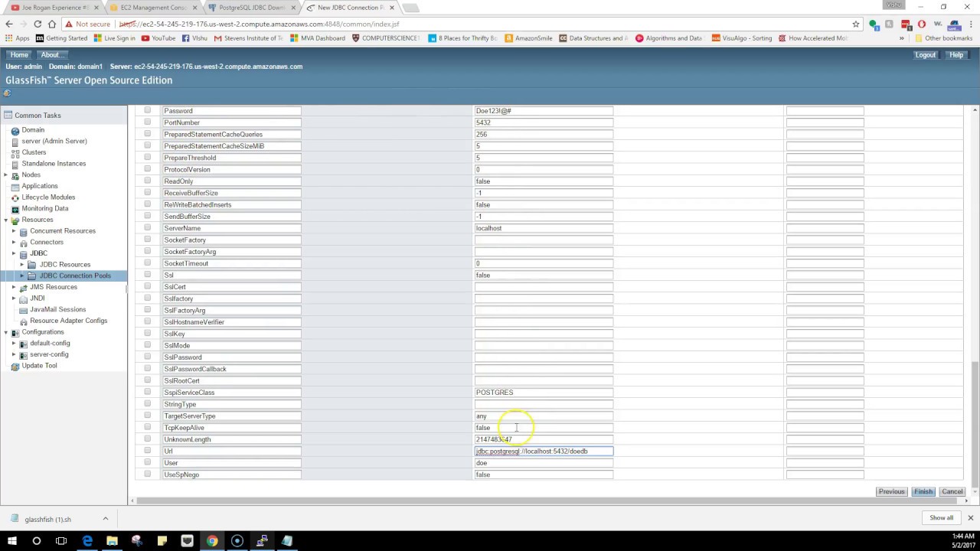Open Task View in the taskbar

(61, 540)
